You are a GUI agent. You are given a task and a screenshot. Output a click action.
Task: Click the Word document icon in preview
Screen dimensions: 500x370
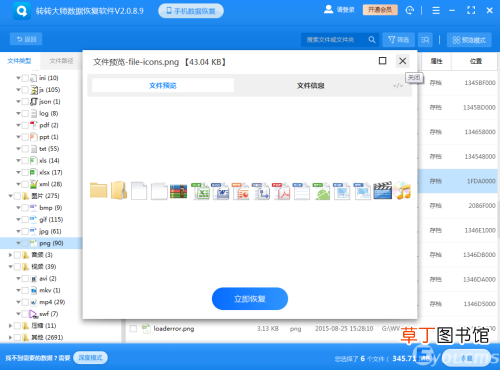[x=220, y=191]
